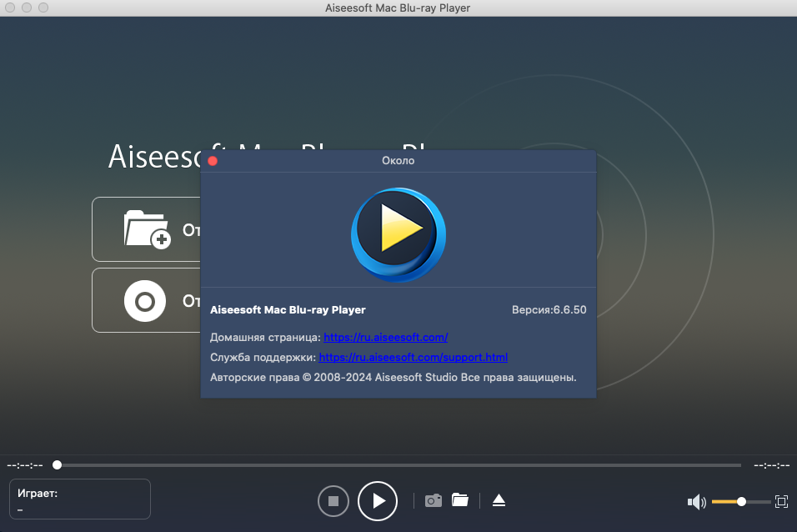797x532 pixels.
Task: Open the snapshot folder icon in the control bar
Action: coord(459,499)
